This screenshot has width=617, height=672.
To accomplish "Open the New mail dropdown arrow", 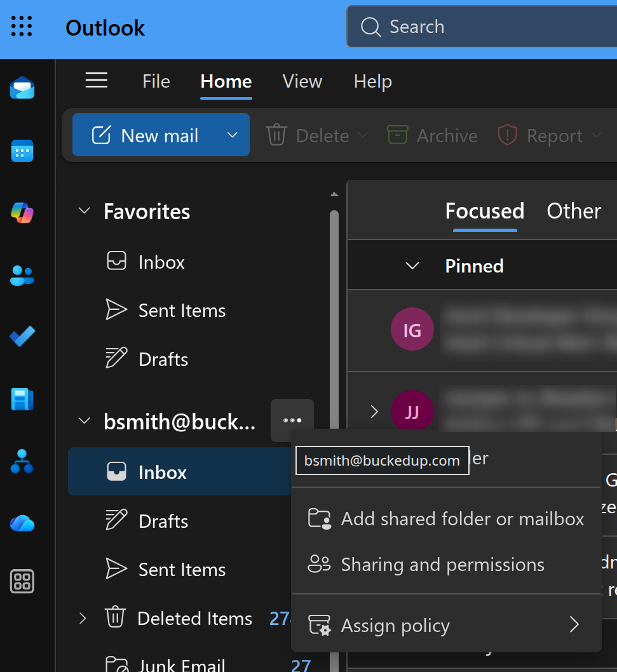I will tap(233, 135).
